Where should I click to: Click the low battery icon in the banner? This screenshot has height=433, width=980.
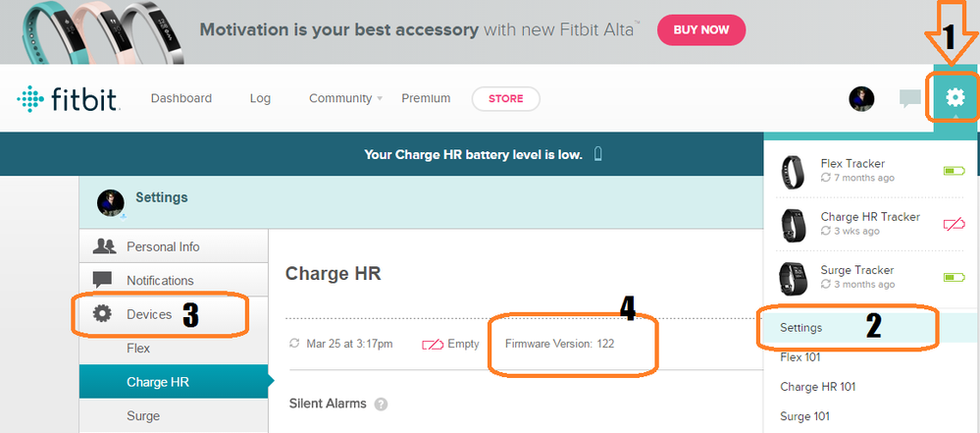pos(597,153)
